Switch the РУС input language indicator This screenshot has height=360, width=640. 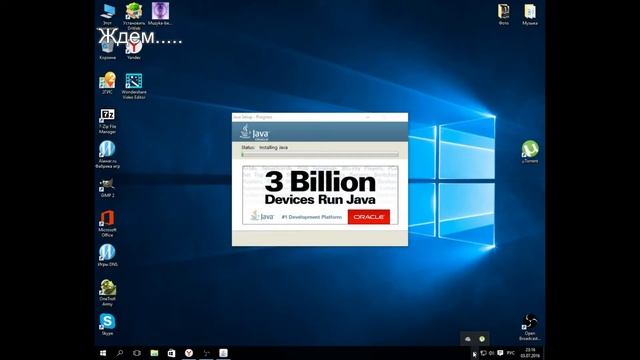coord(511,353)
